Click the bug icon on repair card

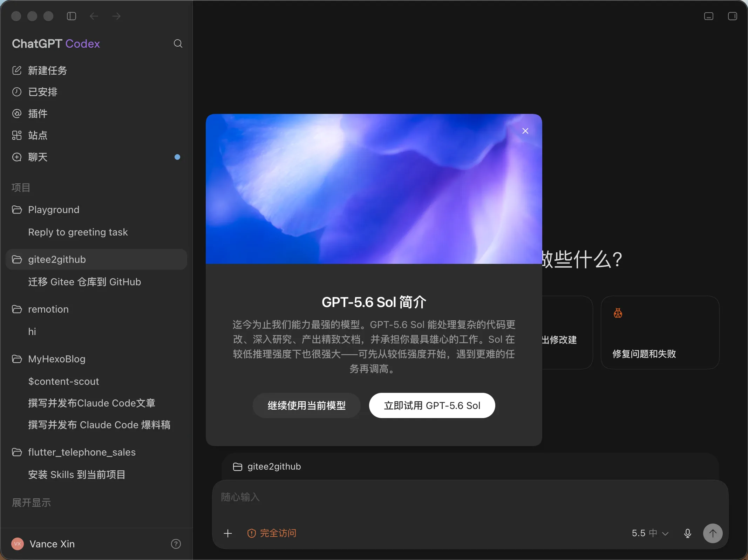pyautogui.click(x=618, y=313)
